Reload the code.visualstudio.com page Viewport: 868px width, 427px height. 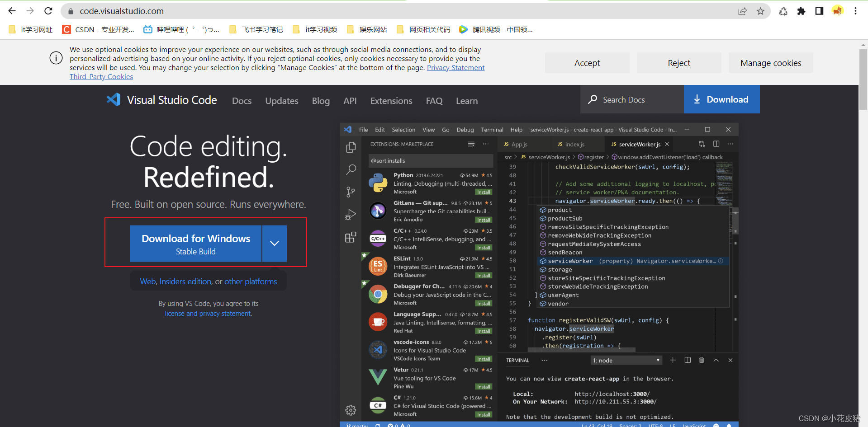[x=48, y=11]
